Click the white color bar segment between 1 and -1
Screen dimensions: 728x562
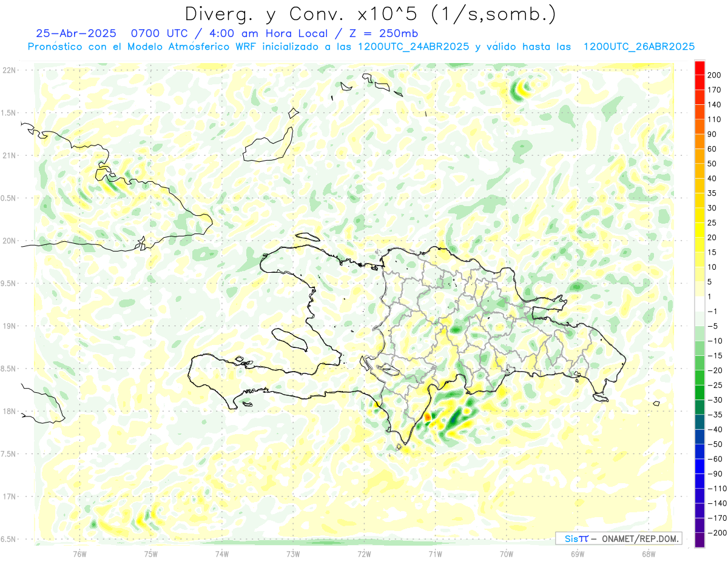click(x=700, y=304)
